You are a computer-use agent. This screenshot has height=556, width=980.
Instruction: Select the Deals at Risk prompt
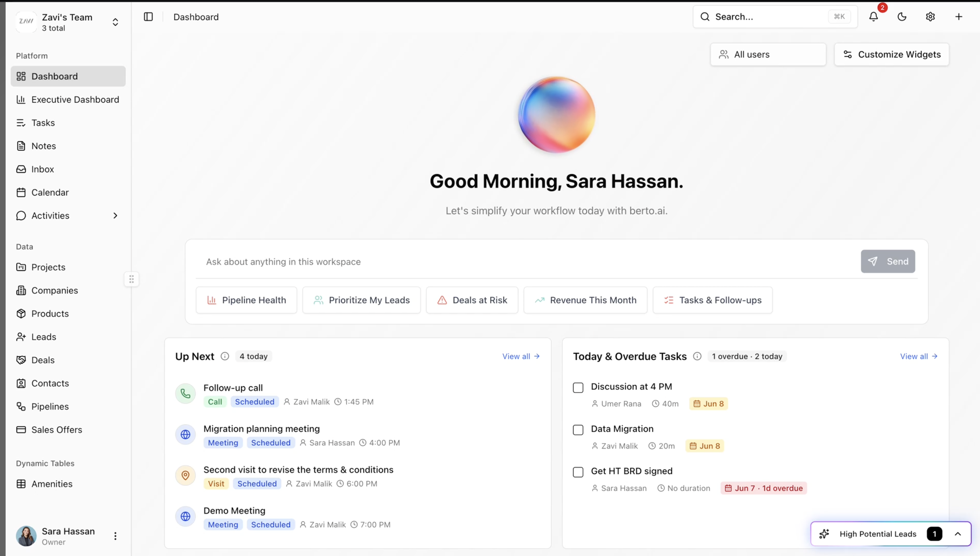click(x=472, y=300)
